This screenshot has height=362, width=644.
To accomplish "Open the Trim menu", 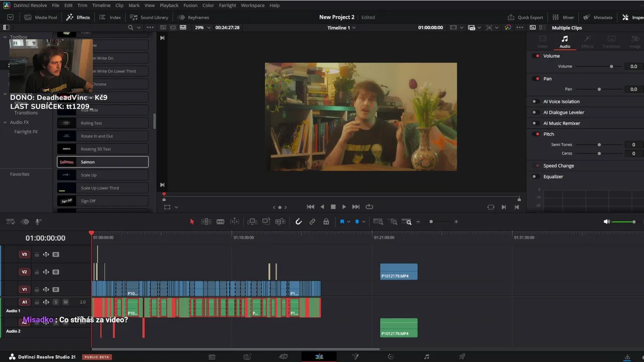I will point(82,6).
